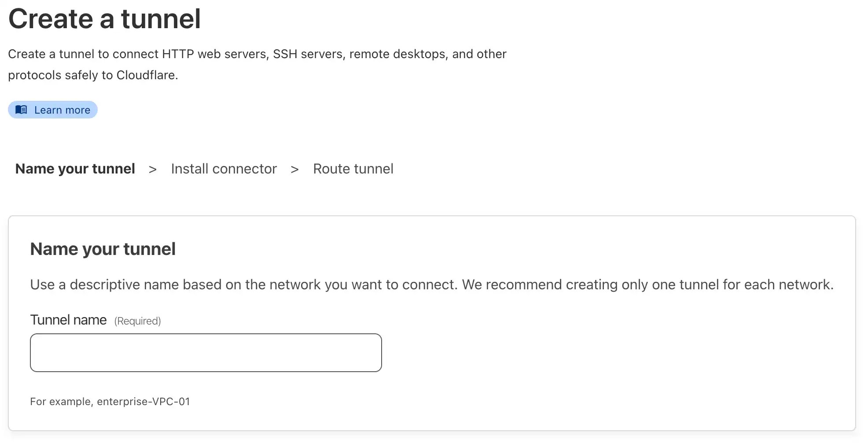Focus the empty tunnel name entry field
Viewport: 868px width, 443px height.
[x=205, y=352]
